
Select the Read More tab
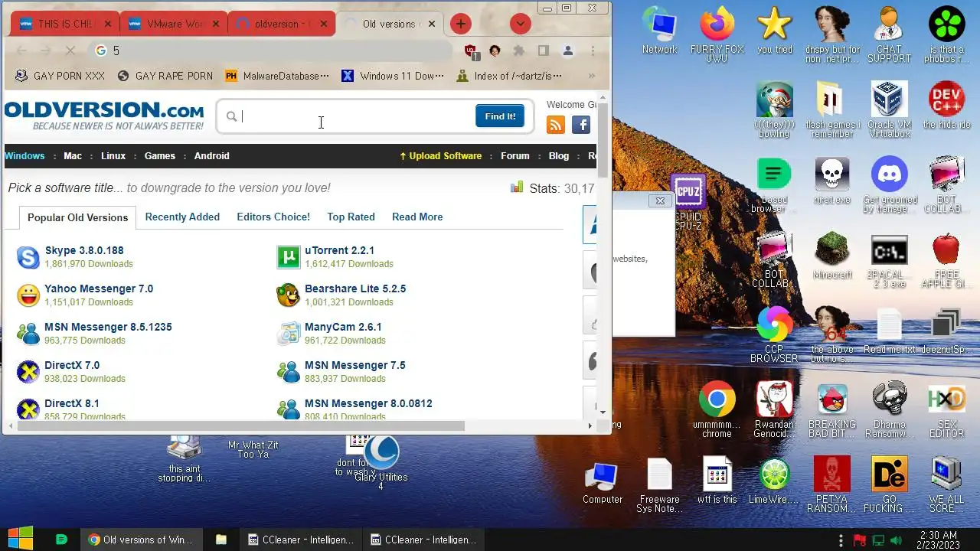[417, 217]
